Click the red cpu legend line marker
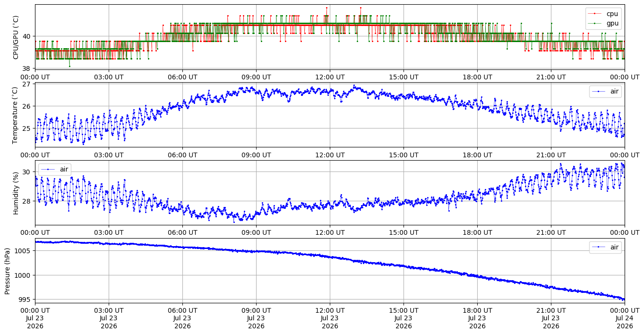 pyautogui.click(x=595, y=14)
